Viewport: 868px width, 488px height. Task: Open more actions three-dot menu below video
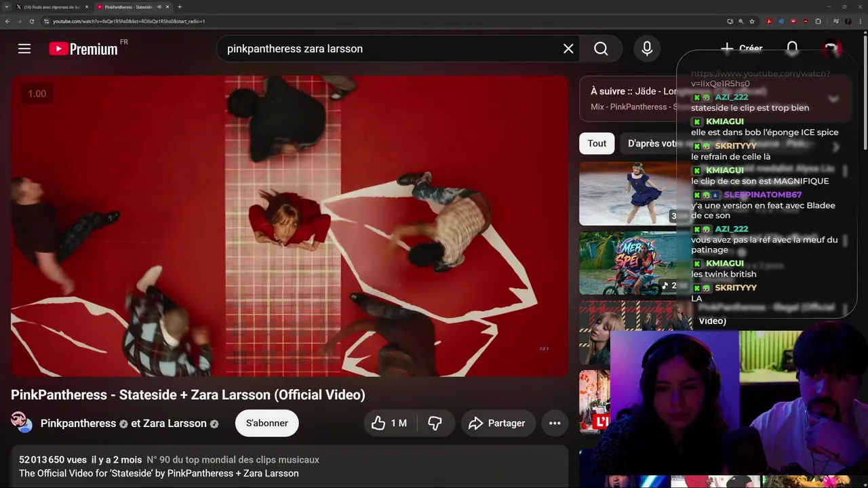click(x=555, y=423)
